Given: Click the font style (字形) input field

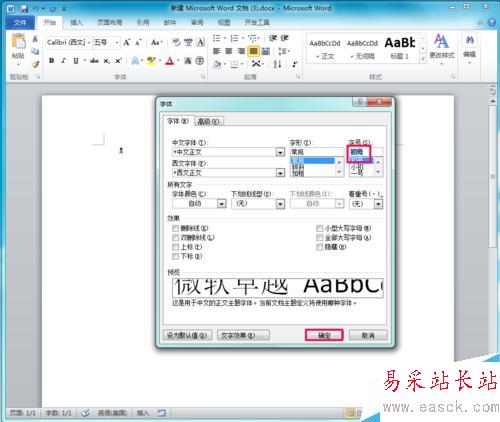Looking at the screenshot, I should pyautogui.click(x=316, y=152).
